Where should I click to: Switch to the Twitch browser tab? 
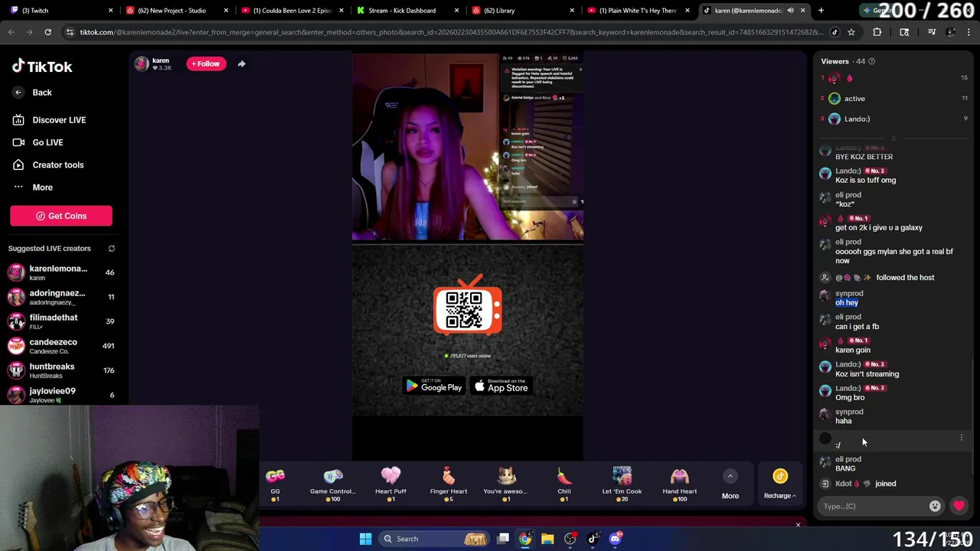[61, 11]
